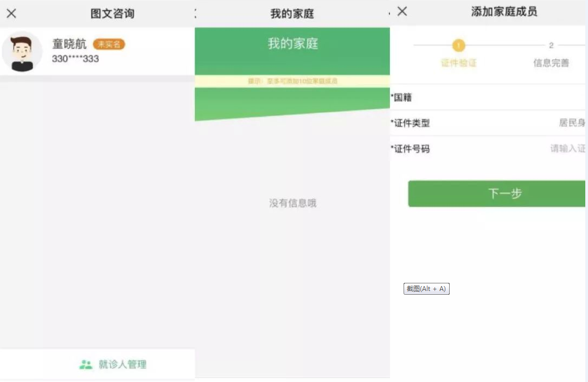588x382 pixels.
Task: Tap 童晓航's cartoon avatar
Action: tap(22, 52)
